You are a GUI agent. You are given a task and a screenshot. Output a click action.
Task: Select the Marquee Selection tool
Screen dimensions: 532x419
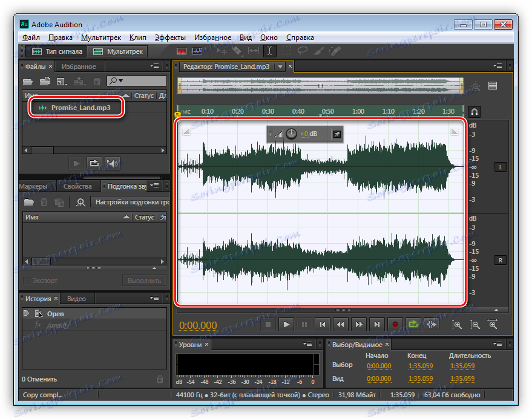click(x=286, y=51)
